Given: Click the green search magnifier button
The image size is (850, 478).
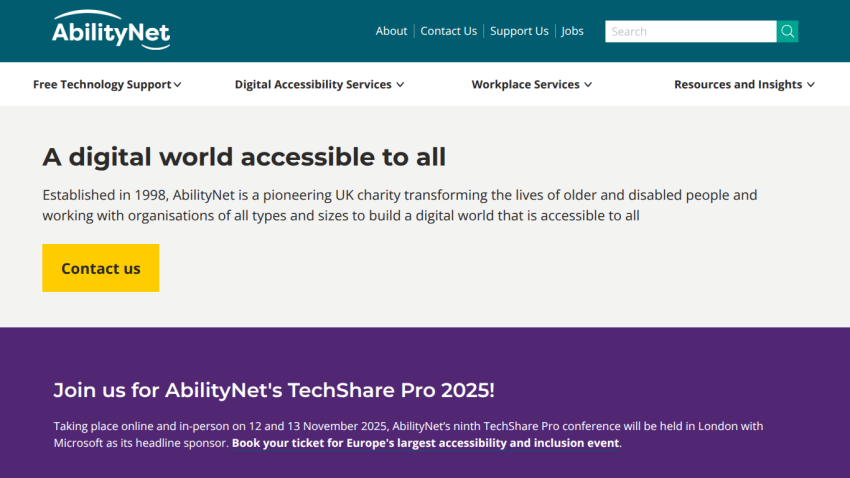Looking at the screenshot, I should [x=787, y=31].
